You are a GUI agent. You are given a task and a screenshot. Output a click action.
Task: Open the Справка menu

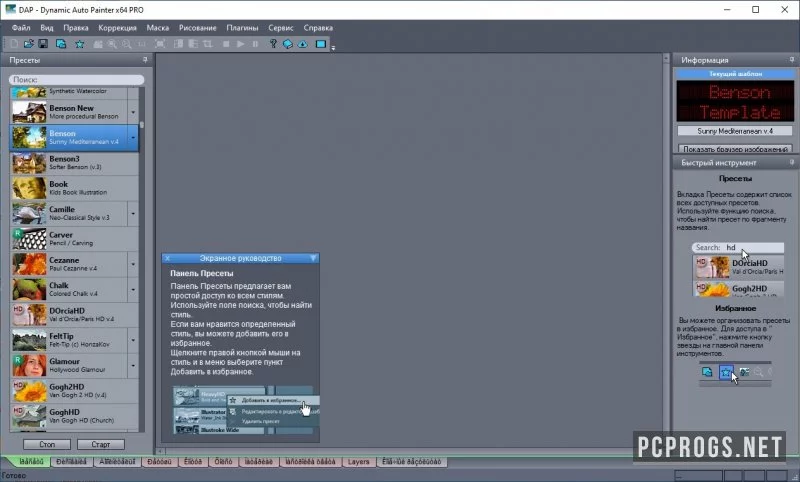[318, 28]
